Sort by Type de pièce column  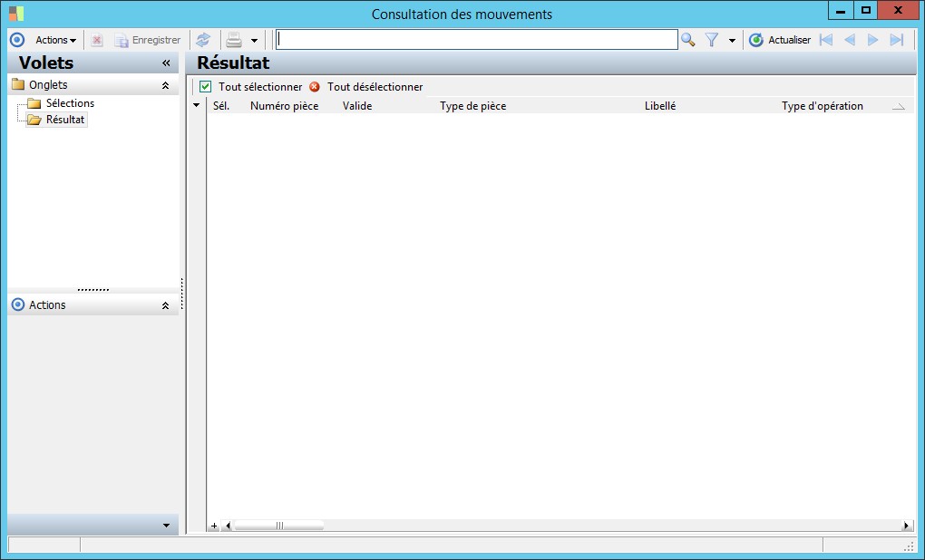pyautogui.click(x=473, y=106)
